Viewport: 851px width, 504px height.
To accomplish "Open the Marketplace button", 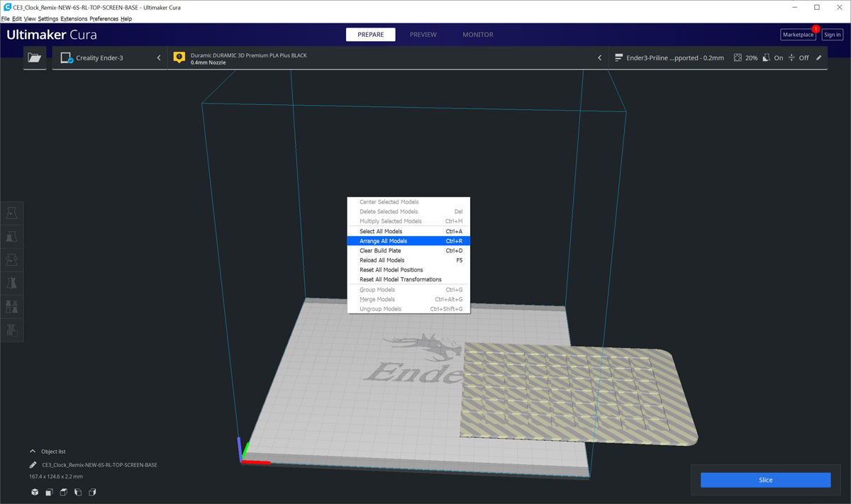I will tap(798, 35).
